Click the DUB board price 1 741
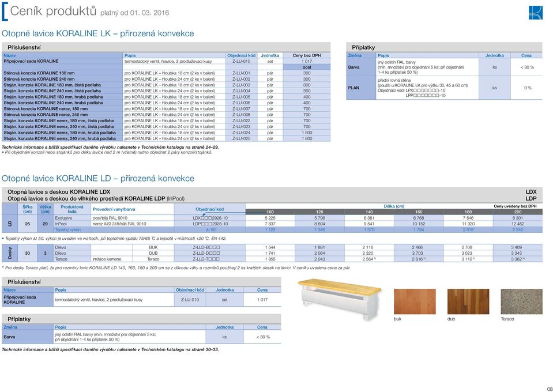The image size is (553, 392). pos(270,253)
